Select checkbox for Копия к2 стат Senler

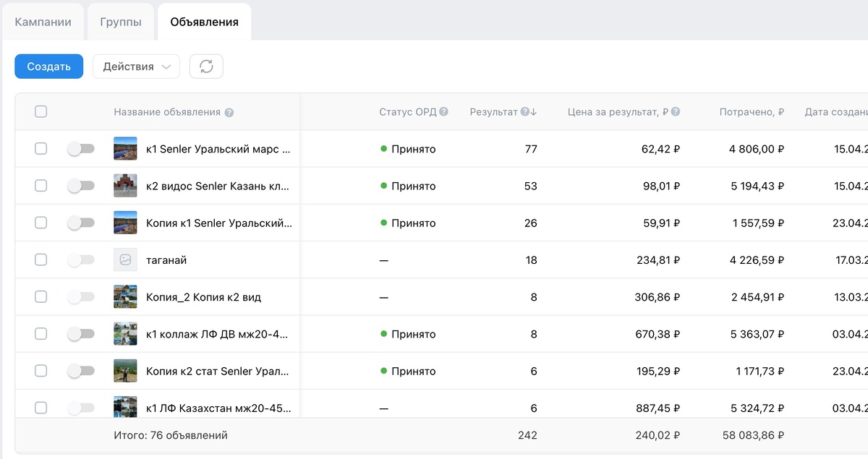pos(41,371)
